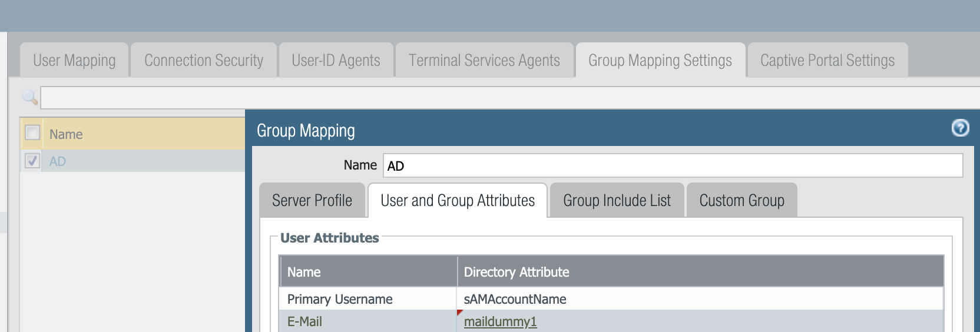Viewport: 980px width, 332px height.
Task: Click the search magnifier icon
Action: 30,97
